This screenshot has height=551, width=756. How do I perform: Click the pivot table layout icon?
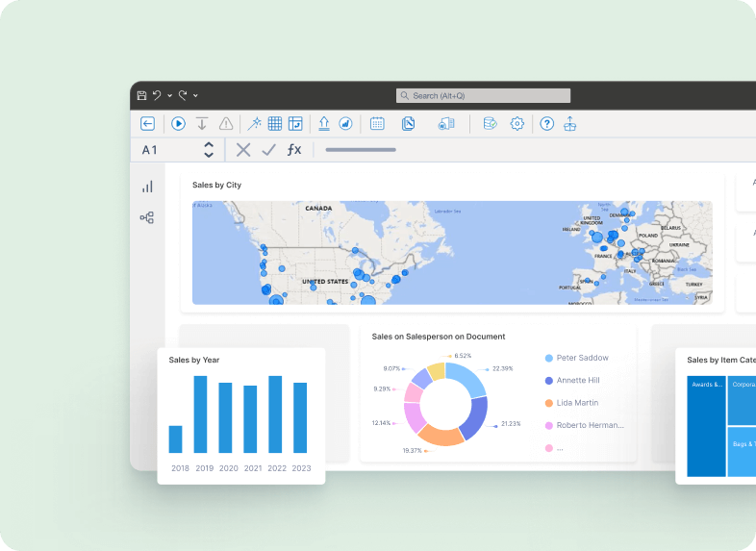pyautogui.click(x=295, y=124)
